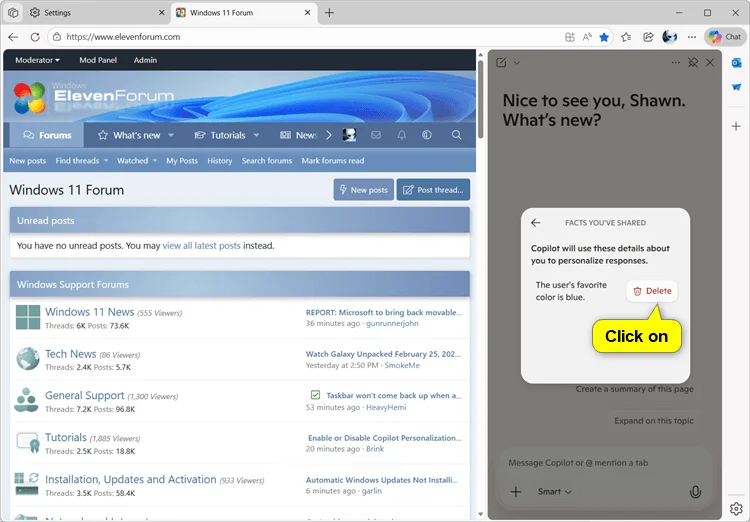Open the News navigation tab

(x=298, y=135)
